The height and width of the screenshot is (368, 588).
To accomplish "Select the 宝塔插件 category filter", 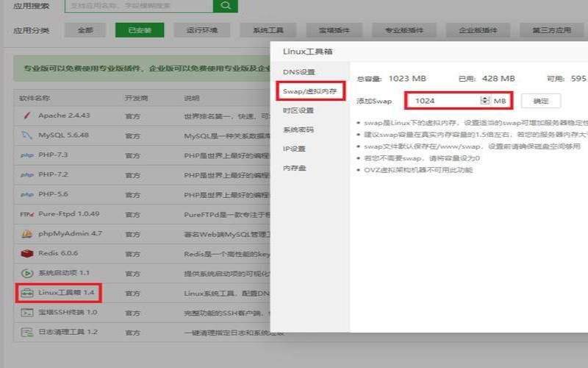I will pyautogui.click(x=334, y=30).
